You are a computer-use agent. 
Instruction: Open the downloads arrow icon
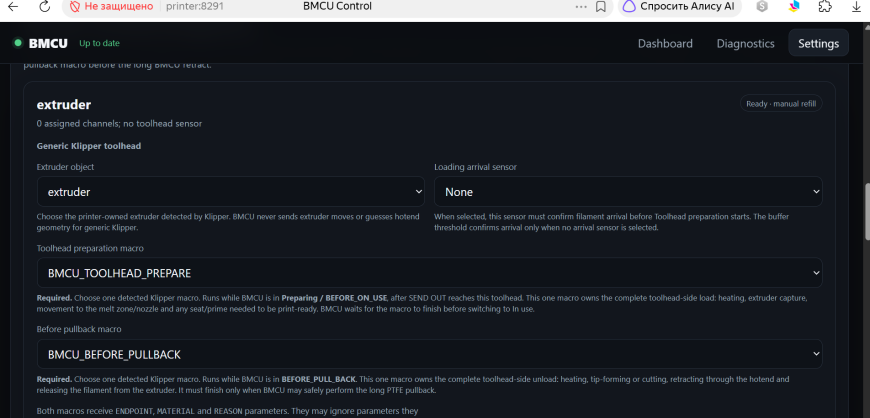click(x=857, y=7)
